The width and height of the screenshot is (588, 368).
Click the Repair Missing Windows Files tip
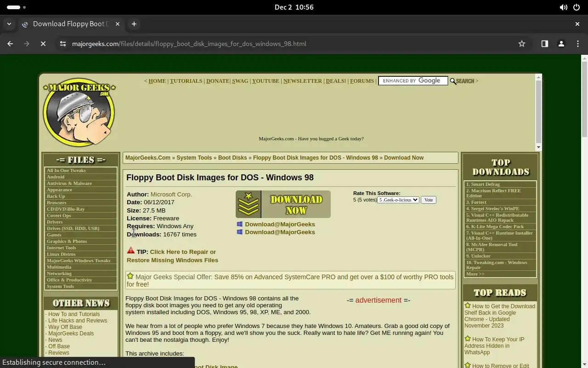pos(173,256)
